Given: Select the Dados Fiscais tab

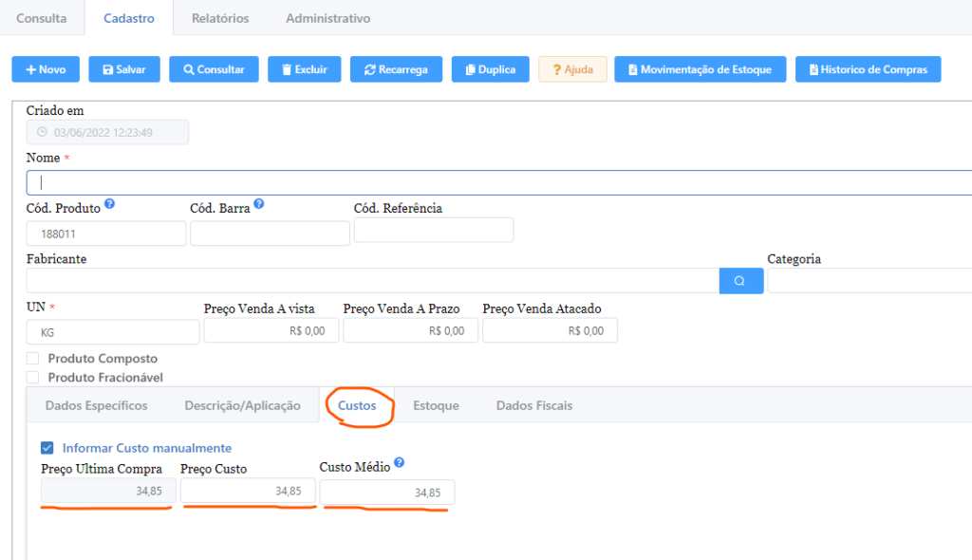Looking at the screenshot, I should pos(533,405).
